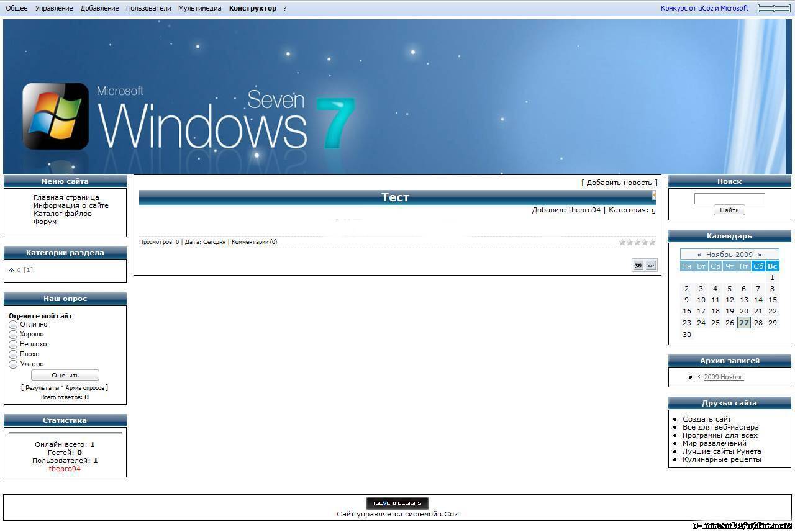Screen dimensions: 795x532
Task: Open the Мир развлечений link
Action: (x=714, y=443)
